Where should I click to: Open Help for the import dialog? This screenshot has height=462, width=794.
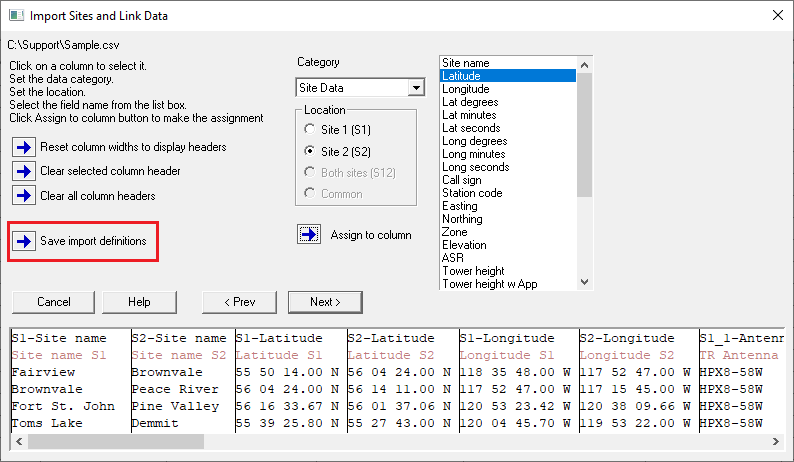coord(139,302)
